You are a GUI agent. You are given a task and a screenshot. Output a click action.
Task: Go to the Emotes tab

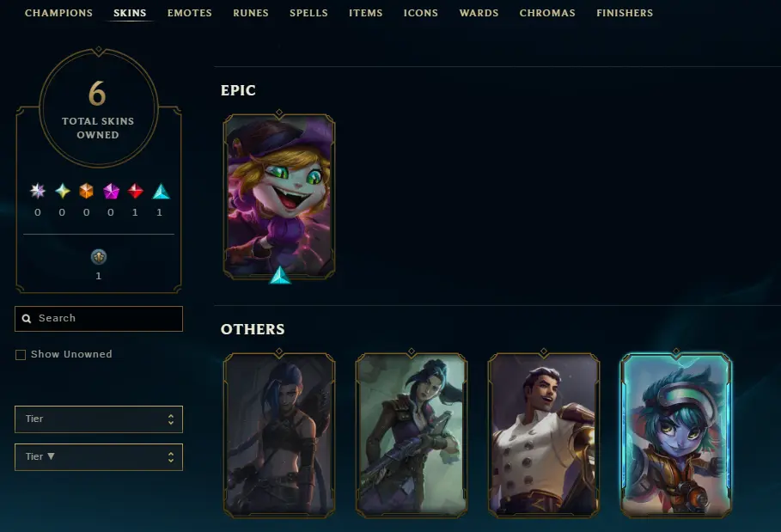(x=190, y=13)
